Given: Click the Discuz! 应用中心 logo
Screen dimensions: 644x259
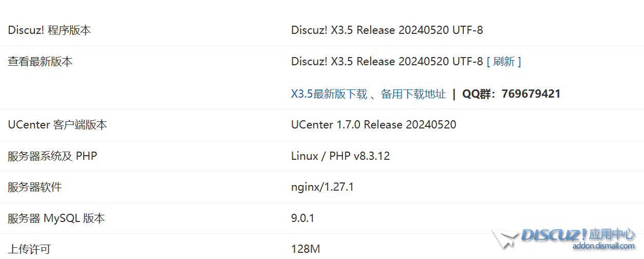Looking at the screenshot, I should (577, 236).
